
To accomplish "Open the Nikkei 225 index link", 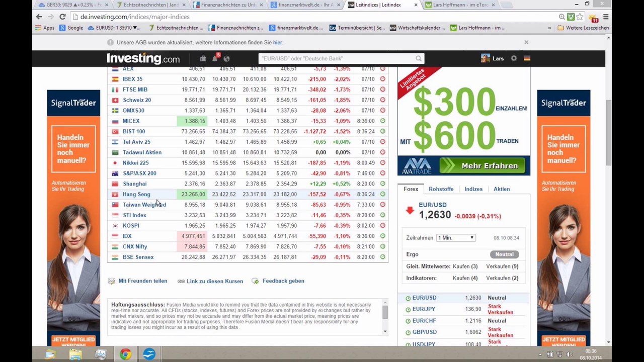I will pos(135,163).
